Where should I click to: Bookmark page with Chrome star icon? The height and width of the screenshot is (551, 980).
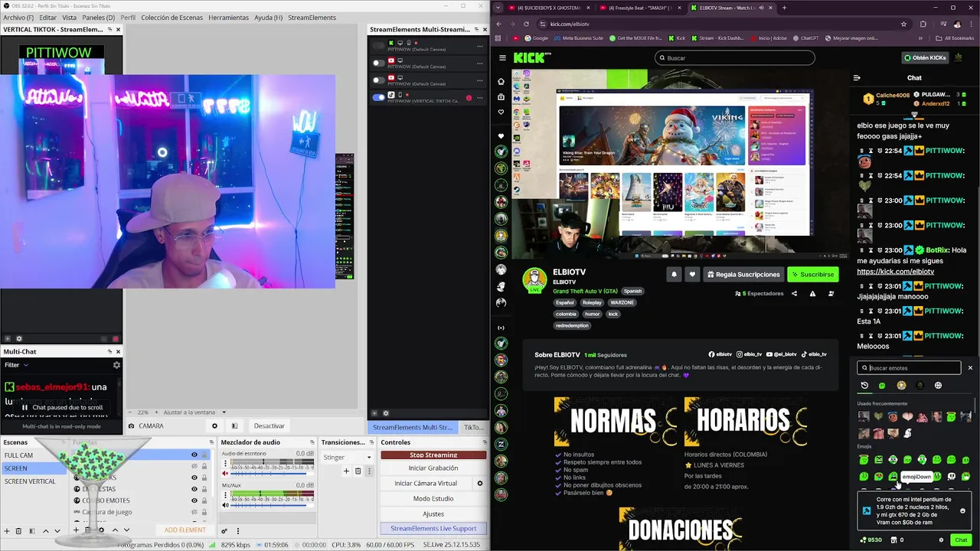[x=903, y=24]
